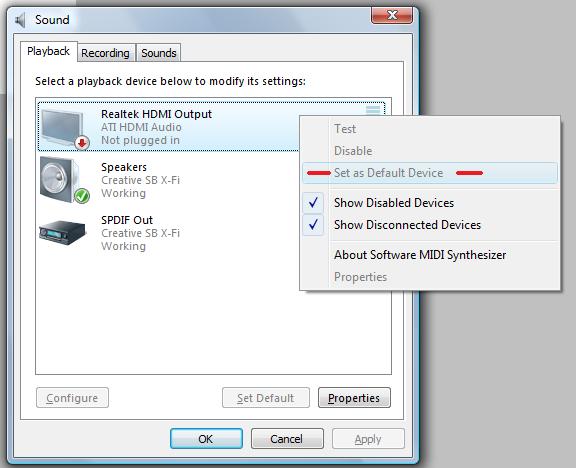
Task: Open Properties button below device list
Action: [x=354, y=398]
